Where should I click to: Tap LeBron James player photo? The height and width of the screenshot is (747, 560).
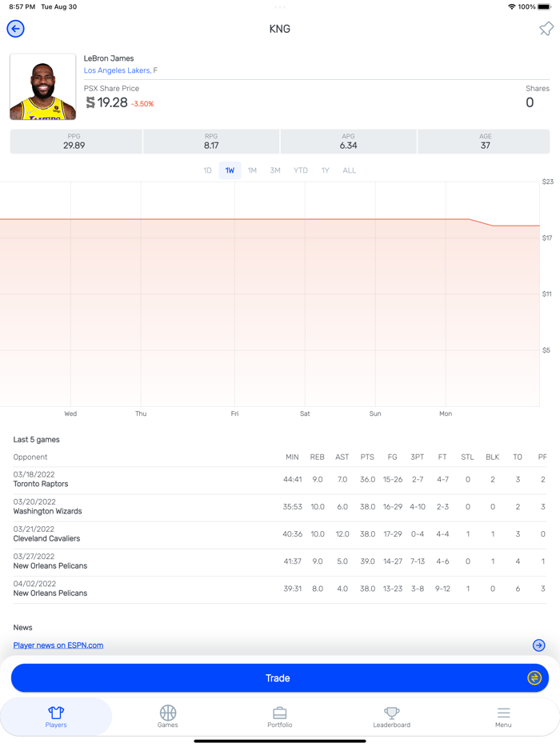coord(43,86)
